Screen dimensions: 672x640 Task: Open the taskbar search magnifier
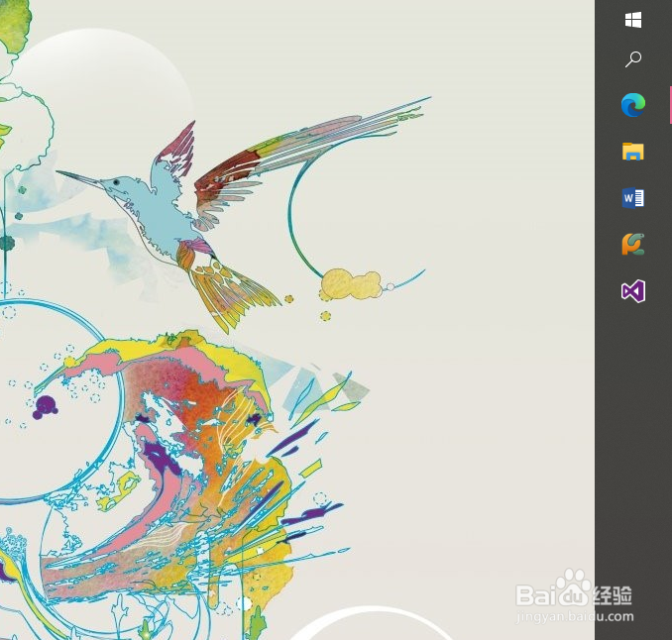633,59
